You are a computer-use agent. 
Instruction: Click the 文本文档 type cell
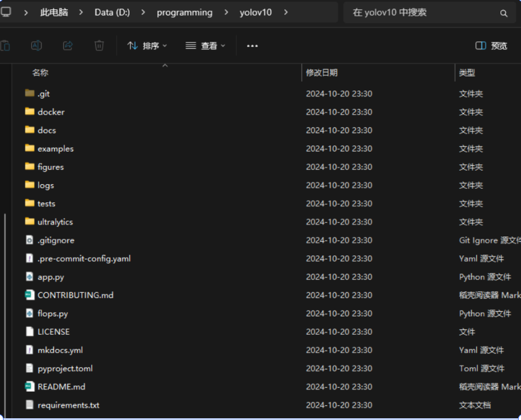click(x=475, y=405)
